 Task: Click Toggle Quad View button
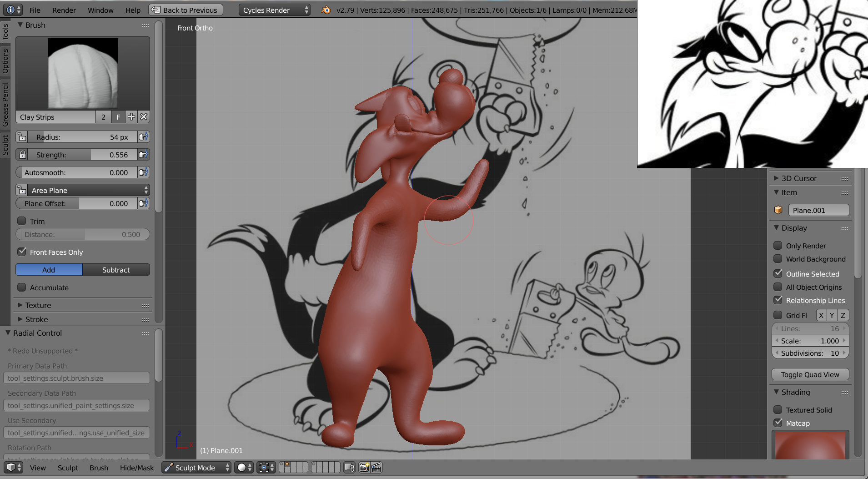click(810, 374)
